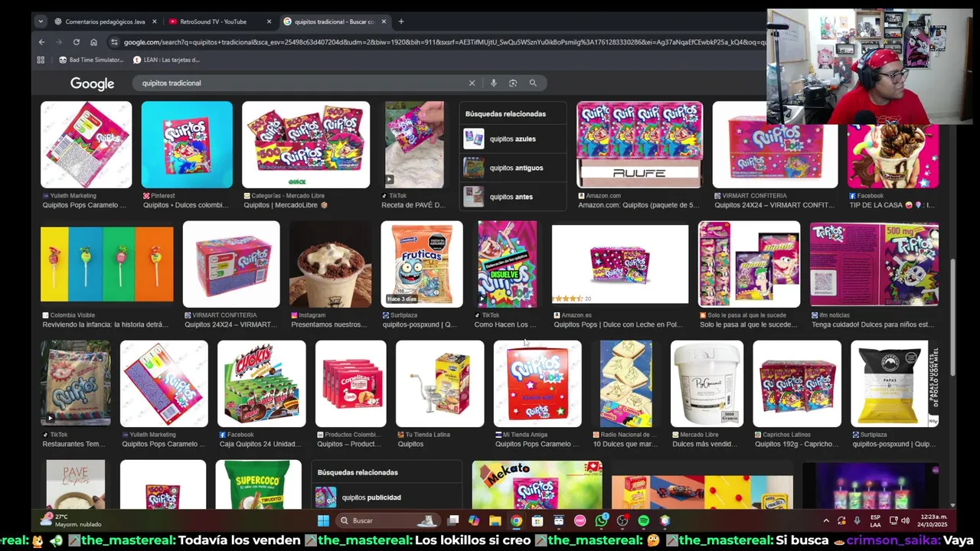Open Tu Tienda Latina Quipitos image
Viewport: 980px width, 551px height.
(x=440, y=383)
